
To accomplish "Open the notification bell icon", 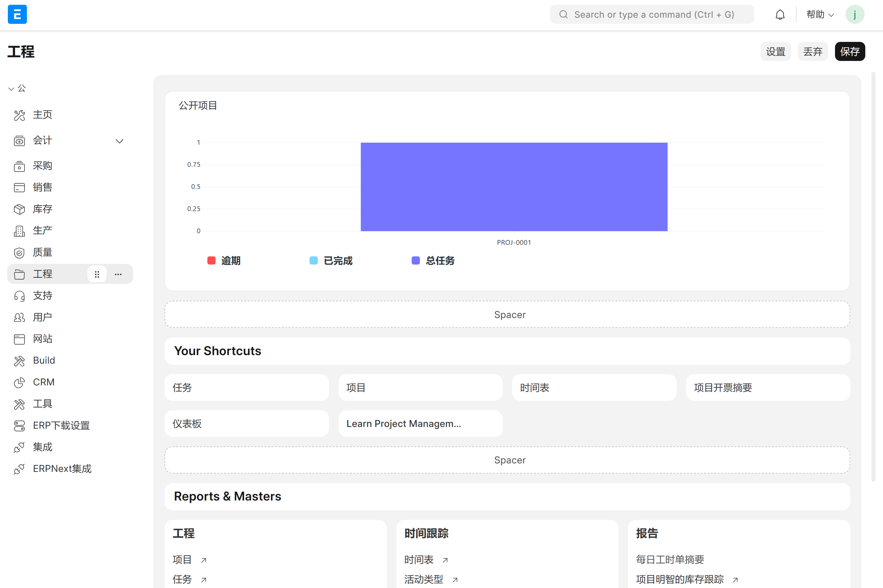I will point(780,14).
